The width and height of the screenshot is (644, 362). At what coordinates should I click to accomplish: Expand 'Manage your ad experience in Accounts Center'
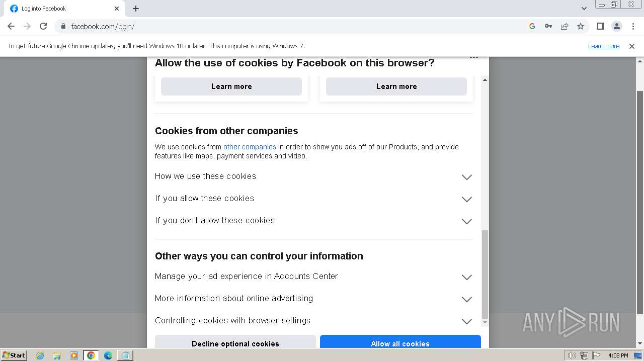coord(466,277)
